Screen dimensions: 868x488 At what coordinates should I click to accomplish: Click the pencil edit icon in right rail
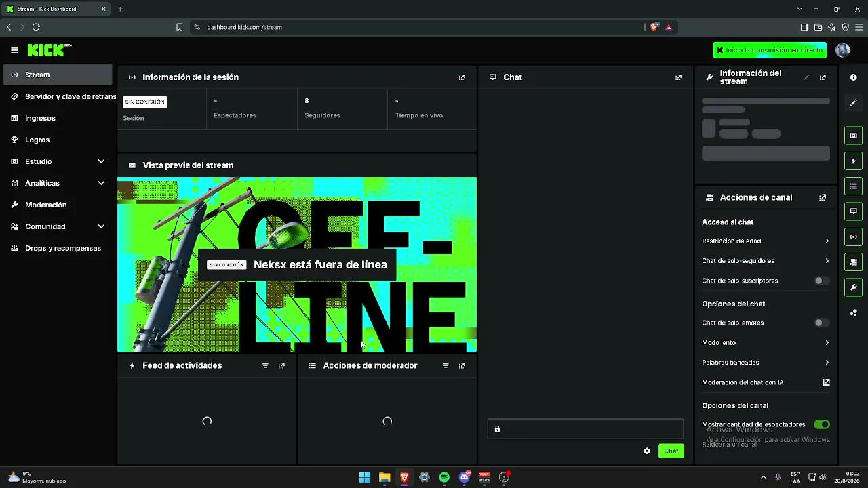tap(854, 102)
